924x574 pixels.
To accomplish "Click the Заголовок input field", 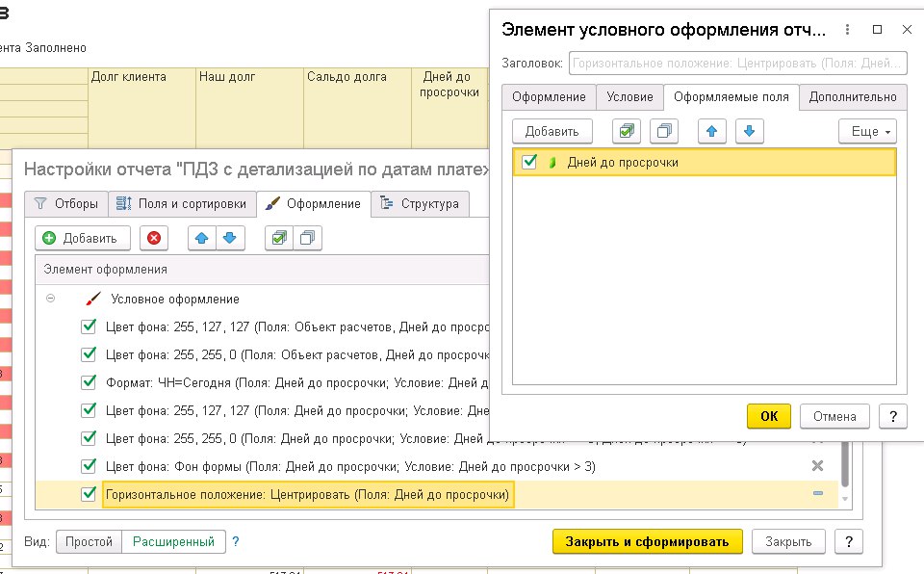I will (738, 64).
